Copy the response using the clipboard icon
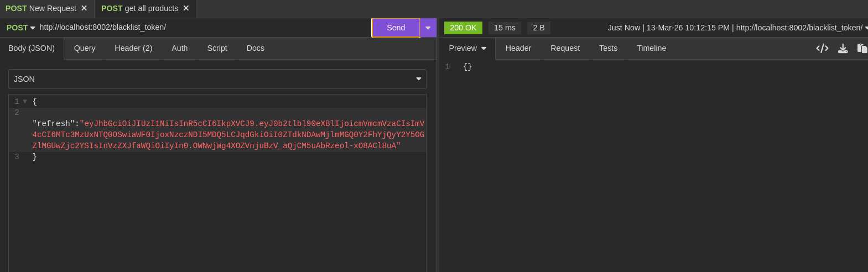Screen dimensions: 868x272 point(862,49)
